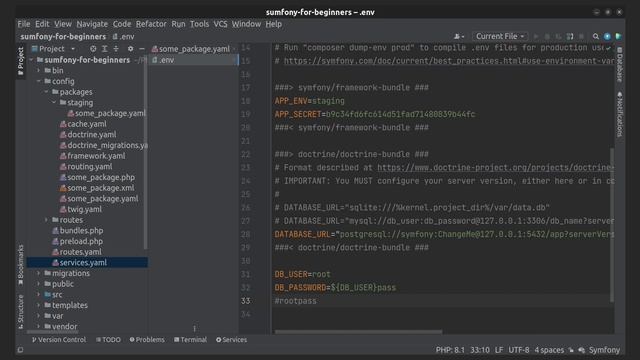Collapse the packages folder
The height and width of the screenshot is (360, 640).
[47, 92]
